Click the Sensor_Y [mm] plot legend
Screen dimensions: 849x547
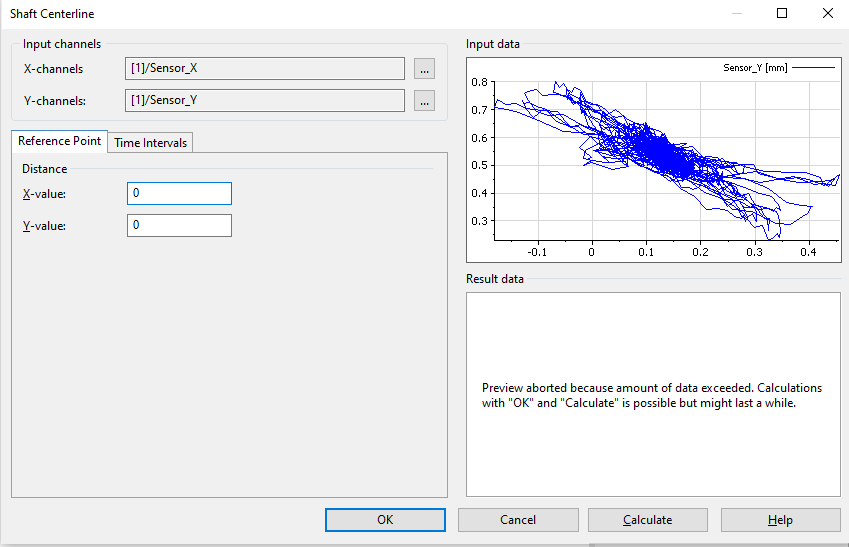coord(777,68)
